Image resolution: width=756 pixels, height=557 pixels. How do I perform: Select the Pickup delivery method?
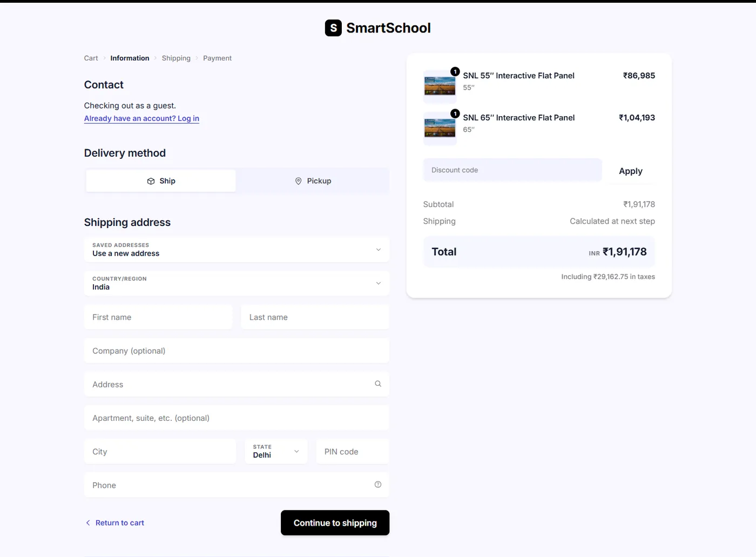tap(313, 181)
